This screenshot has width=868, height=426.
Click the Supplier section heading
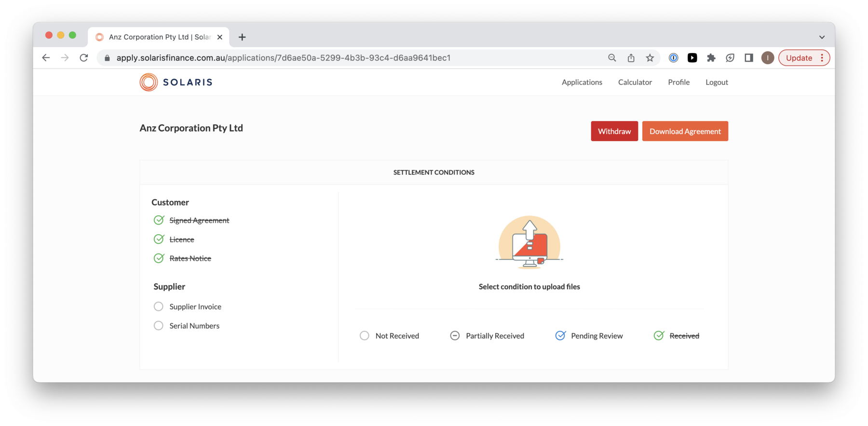(x=169, y=286)
